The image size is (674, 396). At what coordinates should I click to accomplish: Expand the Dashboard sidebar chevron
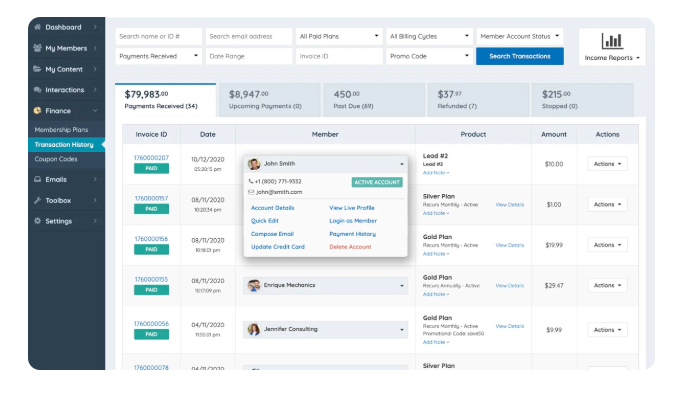(95, 27)
